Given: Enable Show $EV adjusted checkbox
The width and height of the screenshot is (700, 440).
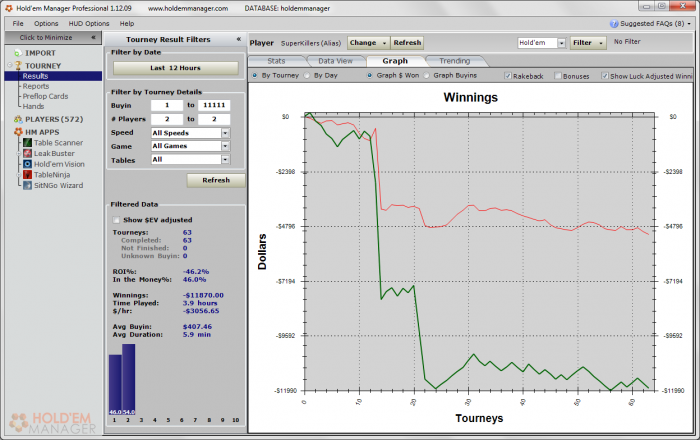Looking at the screenshot, I should pos(116,220).
